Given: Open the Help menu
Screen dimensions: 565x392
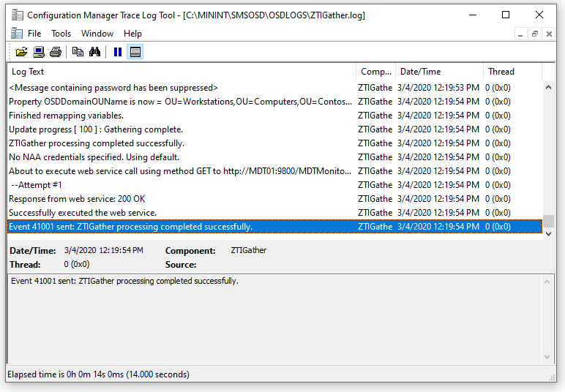Looking at the screenshot, I should pyautogui.click(x=132, y=34).
